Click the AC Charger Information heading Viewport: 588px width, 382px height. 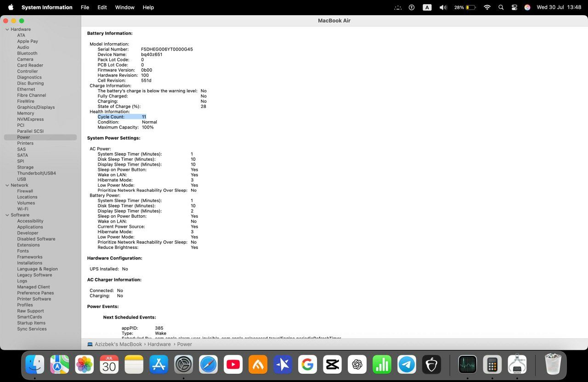114,280
